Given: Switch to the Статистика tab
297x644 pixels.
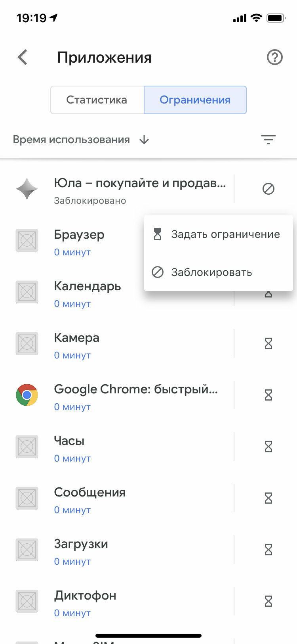Looking at the screenshot, I should click(97, 100).
